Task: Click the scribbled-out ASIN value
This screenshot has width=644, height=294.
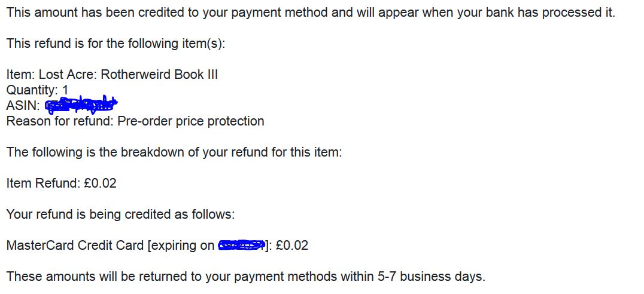Action: point(81,105)
